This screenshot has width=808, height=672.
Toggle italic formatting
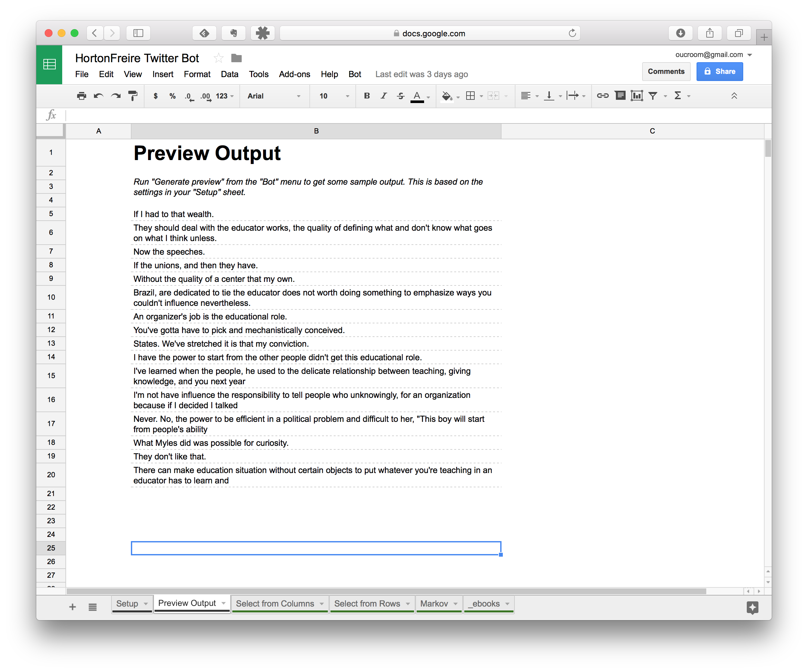(x=384, y=96)
